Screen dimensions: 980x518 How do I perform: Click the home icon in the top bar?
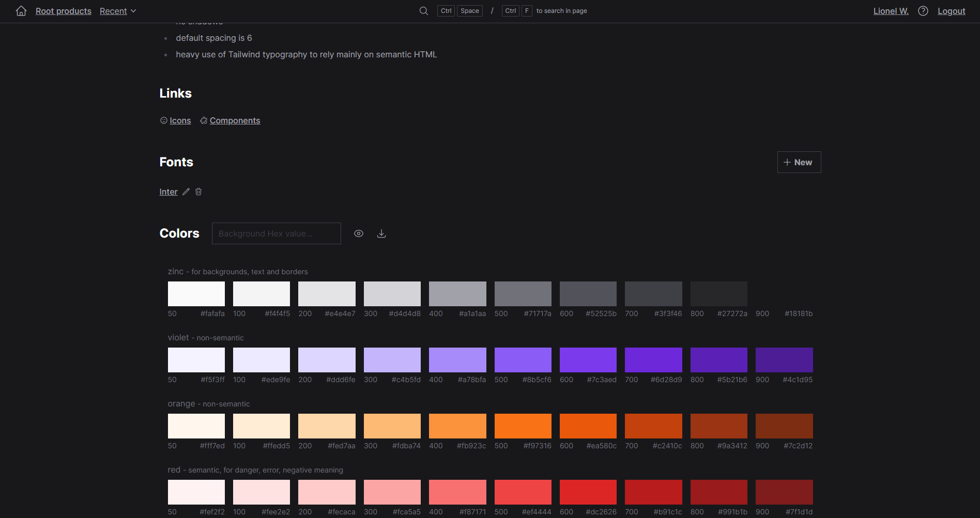pyautogui.click(x=21, y=11)
